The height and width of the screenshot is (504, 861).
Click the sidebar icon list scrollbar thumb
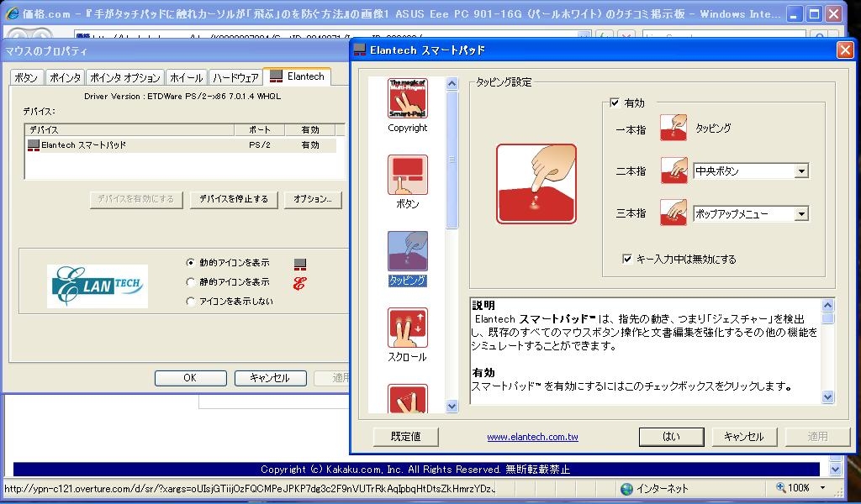(x=452, y=160)
